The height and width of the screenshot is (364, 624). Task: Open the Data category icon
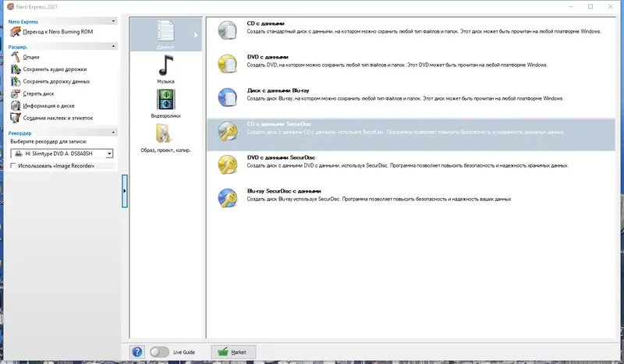(x=165, y=31)
